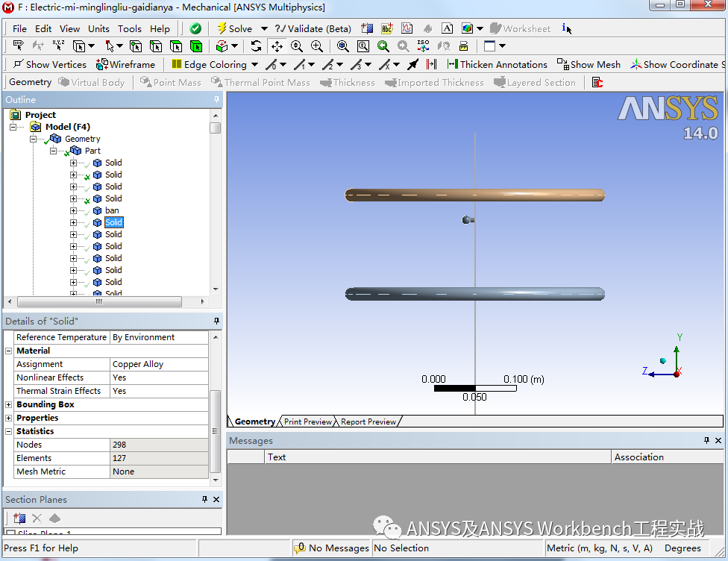Screen dimensions: 728x561
Task: Click the Comment 'A' icon
Action: pyautogui.click(x=447, y=29)
